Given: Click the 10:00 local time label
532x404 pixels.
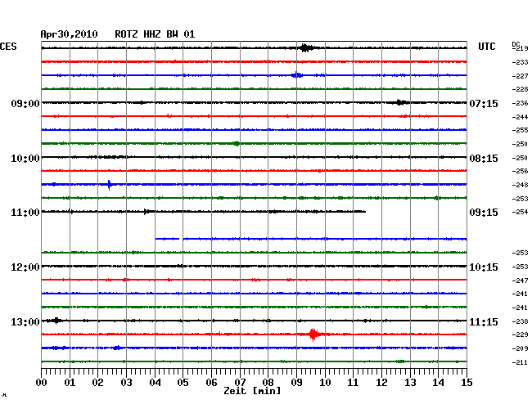Looking at the screenshot, I should click(25, 159).
